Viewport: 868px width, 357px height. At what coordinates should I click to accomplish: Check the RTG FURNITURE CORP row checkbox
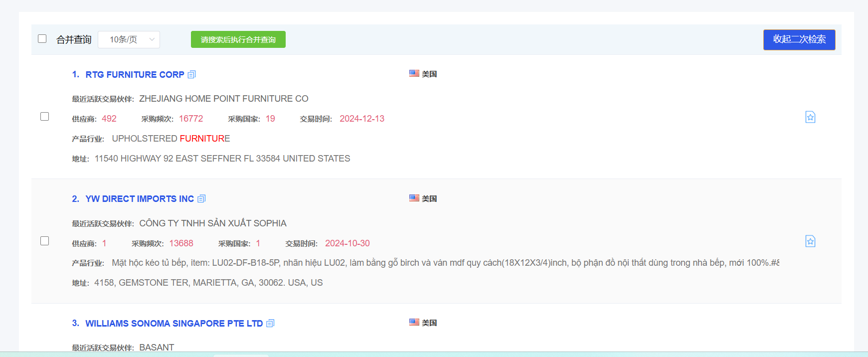[x=44, y=116]
